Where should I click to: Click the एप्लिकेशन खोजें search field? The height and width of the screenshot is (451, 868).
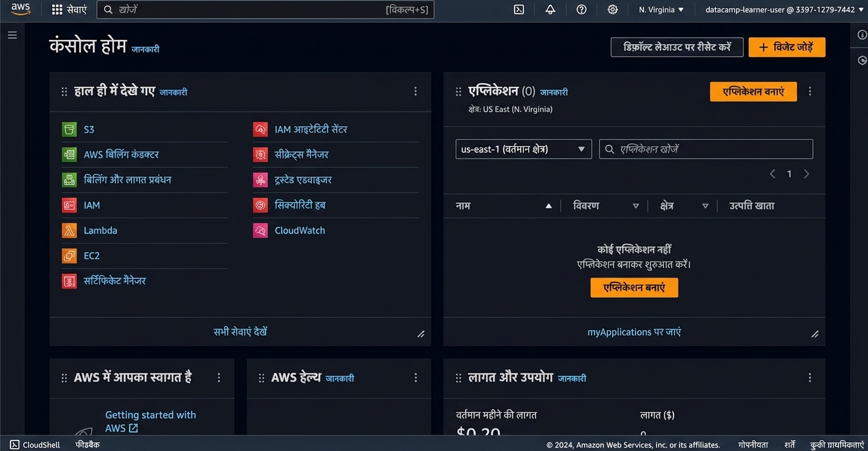pyautogui.click(x=706, y=149)
